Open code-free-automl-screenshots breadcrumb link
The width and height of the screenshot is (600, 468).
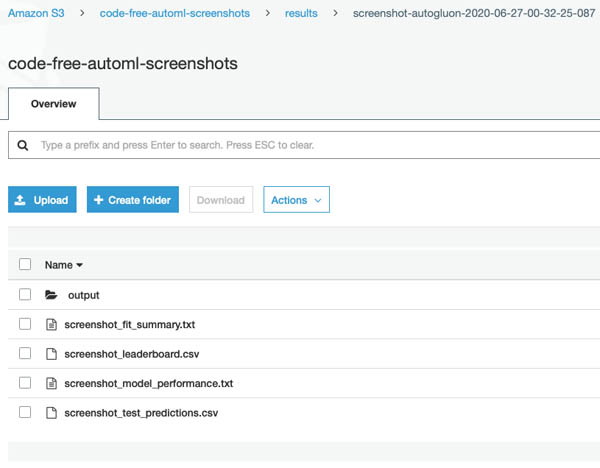[174, 13]
